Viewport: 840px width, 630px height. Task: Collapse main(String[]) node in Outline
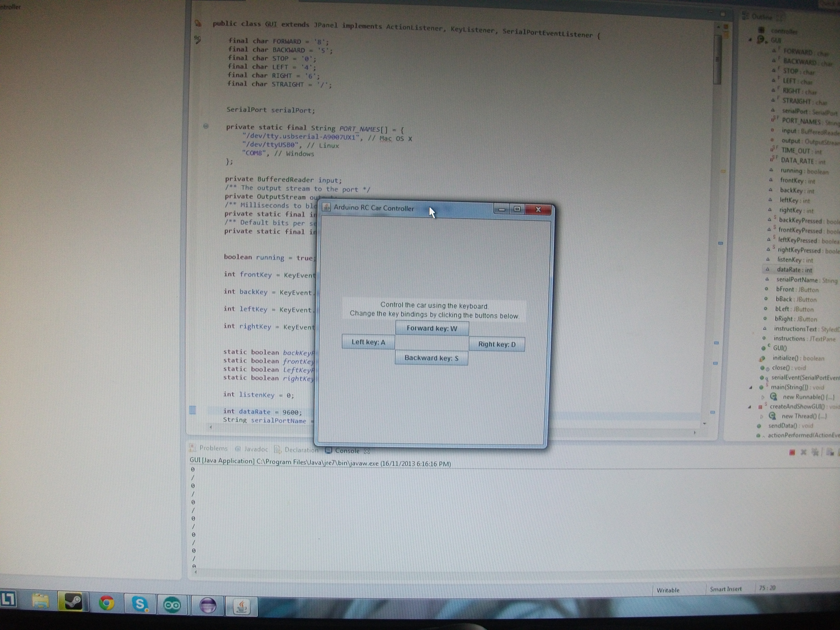coord(750,388)
